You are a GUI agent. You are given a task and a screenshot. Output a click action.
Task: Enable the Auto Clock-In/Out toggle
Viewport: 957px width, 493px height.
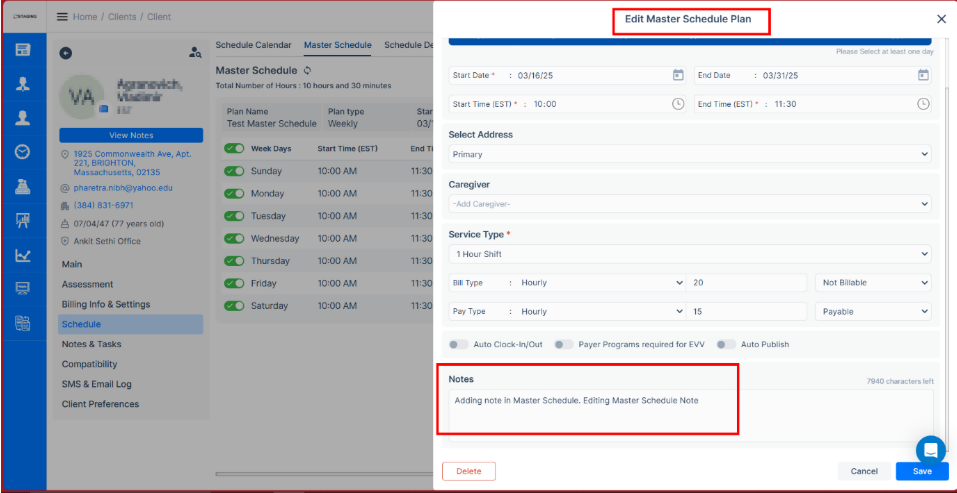tap(458, 344)
